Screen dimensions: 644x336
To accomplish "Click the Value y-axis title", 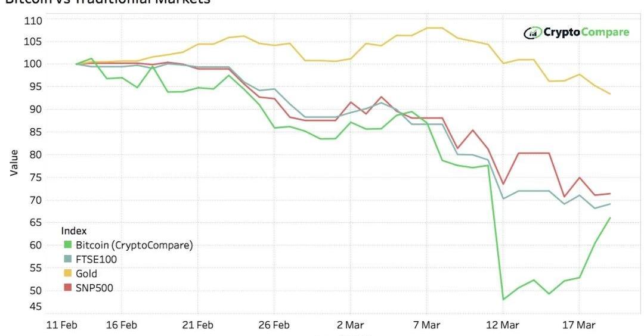I will 13,163.
